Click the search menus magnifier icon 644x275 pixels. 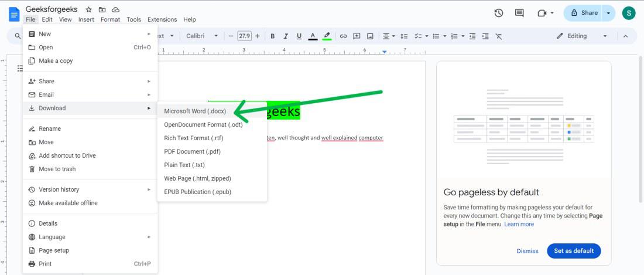pos(18,36)
